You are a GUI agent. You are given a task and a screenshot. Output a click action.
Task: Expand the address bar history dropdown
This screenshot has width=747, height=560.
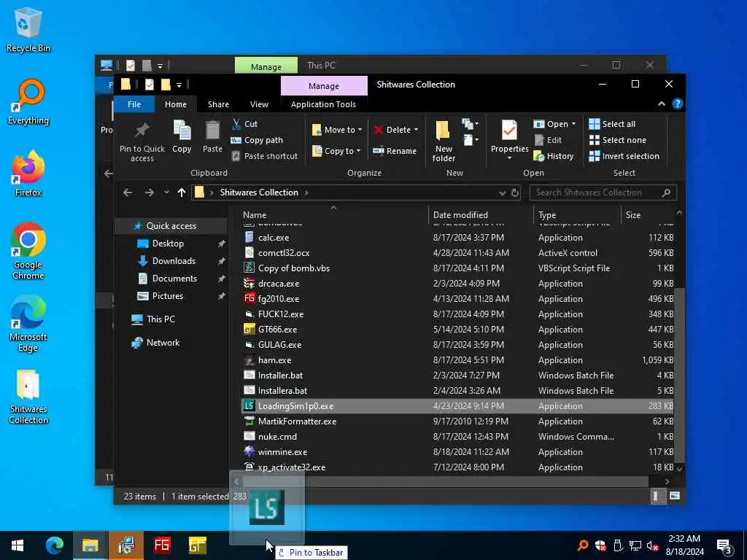502,192
